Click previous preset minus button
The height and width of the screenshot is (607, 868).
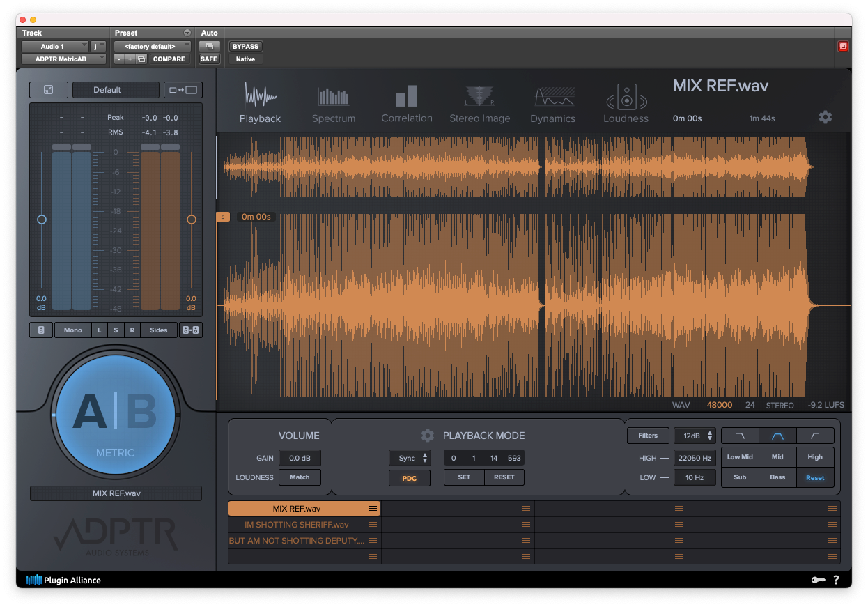click(119, 59)
